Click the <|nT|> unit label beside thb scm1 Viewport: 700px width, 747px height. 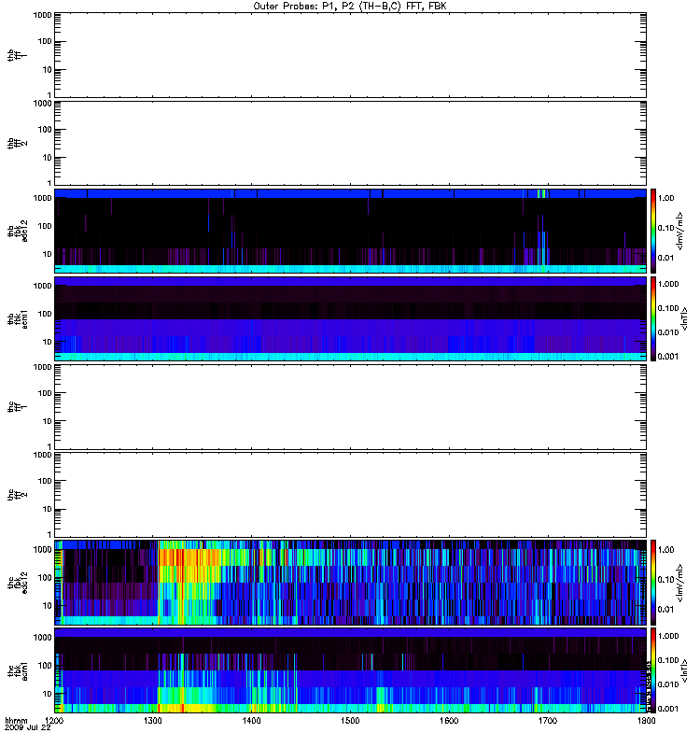[684, 318]
